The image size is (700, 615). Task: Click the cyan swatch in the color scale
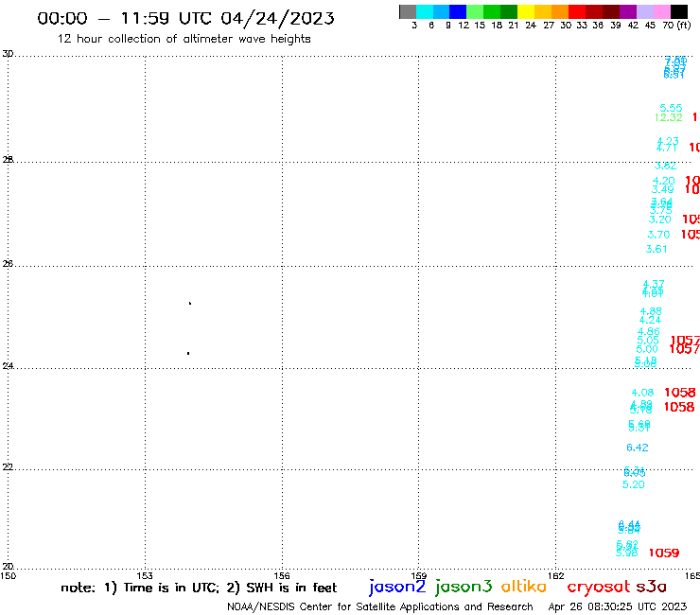pyautogui.click(x=425, y=11)
